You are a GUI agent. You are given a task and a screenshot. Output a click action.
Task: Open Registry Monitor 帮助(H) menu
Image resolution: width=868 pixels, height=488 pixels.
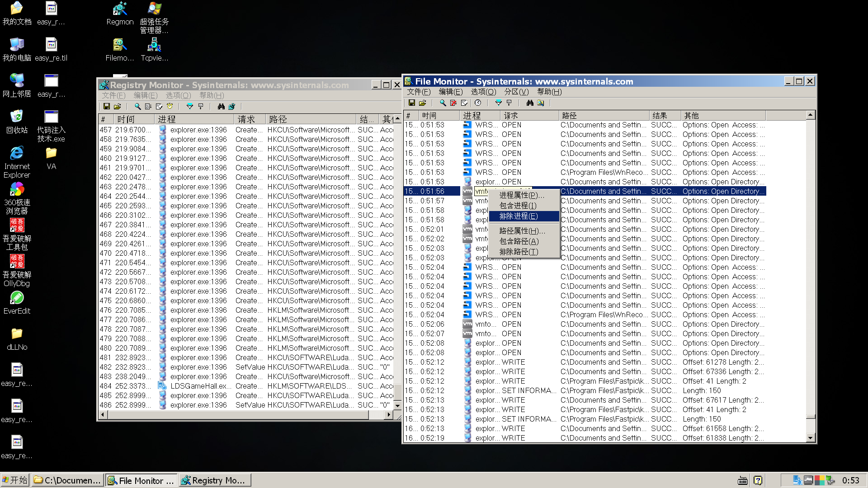click(x=212, y=95)
